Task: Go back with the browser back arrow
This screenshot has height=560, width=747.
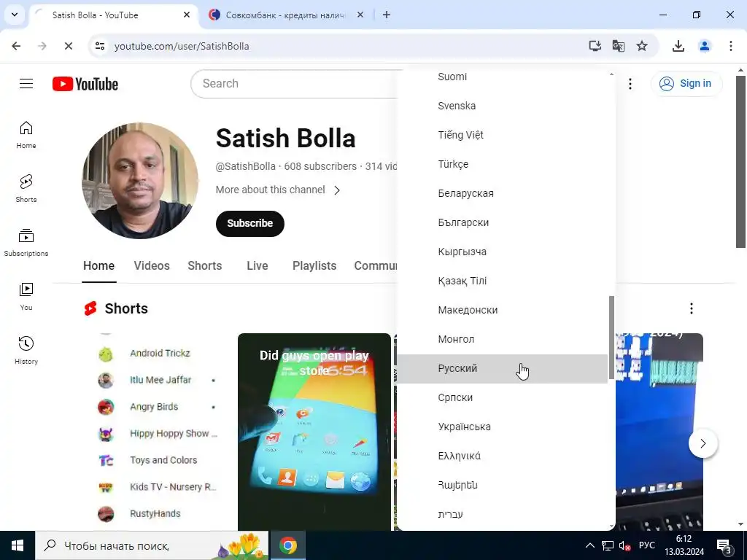Action: 16,46
